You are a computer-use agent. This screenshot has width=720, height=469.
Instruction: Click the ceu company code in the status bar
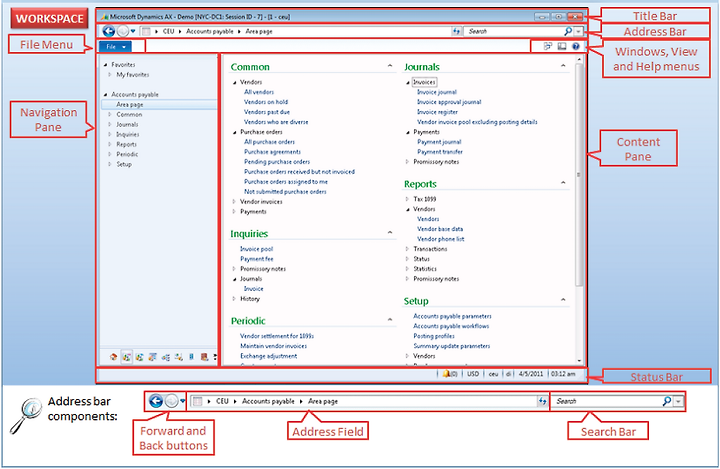[x=493, y=374]
